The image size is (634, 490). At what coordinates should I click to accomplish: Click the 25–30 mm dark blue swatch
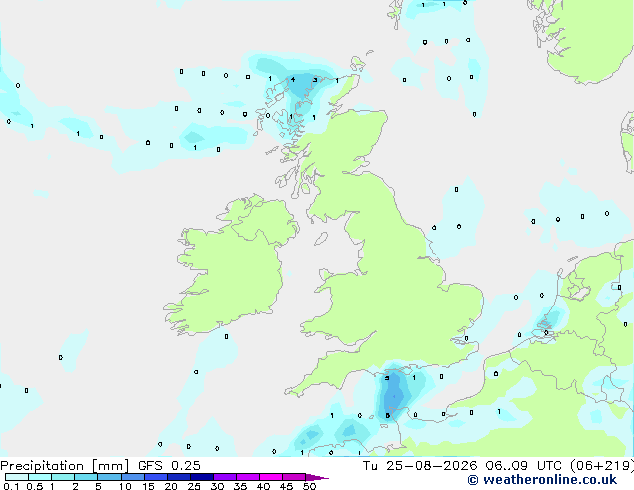202,477
